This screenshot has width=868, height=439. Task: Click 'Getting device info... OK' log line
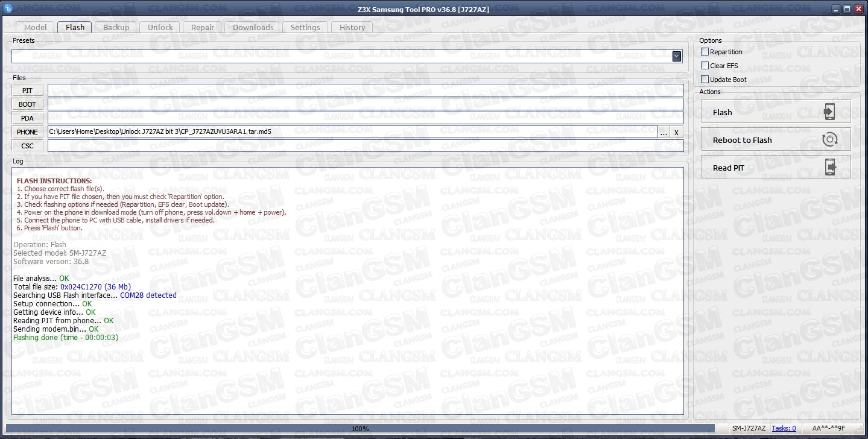coord(54,312)
